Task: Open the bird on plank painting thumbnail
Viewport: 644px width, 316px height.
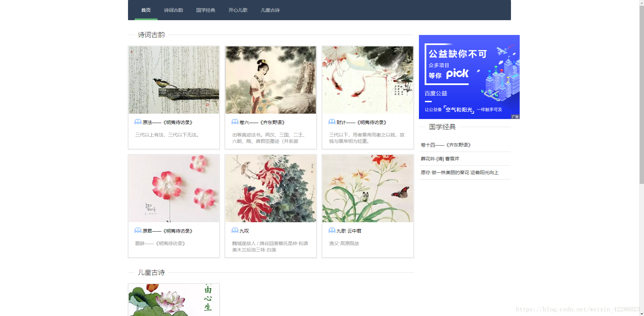Action: 174,80
